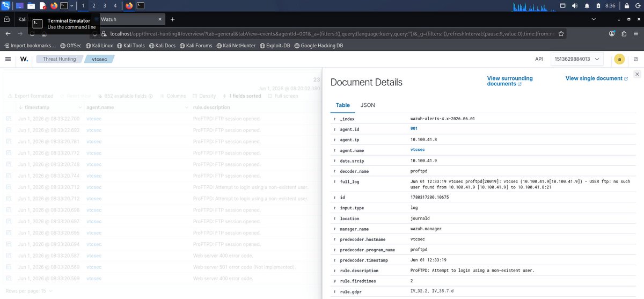The image size is (644, 299).
Task: Open the Terminal Emulator launcher
Action: click(64, 5)
